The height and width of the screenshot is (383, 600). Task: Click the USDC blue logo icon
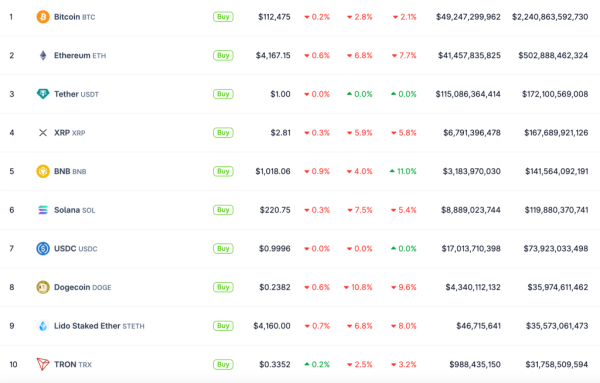[43, 249]
